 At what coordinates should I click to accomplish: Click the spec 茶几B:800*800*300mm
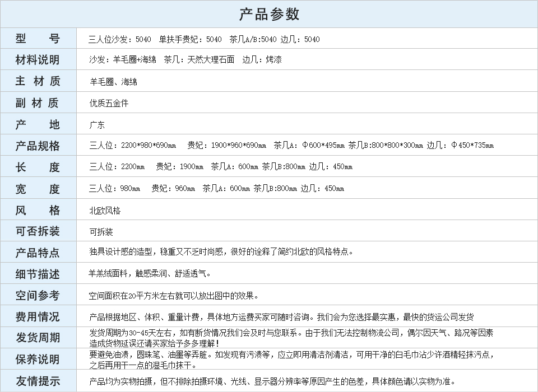tap(386, 146)
